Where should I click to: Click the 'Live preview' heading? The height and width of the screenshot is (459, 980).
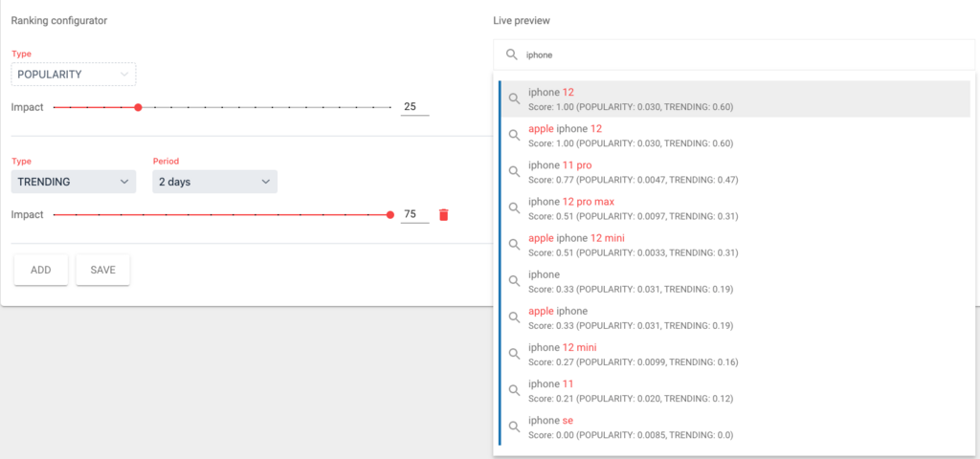click(522, 21)
